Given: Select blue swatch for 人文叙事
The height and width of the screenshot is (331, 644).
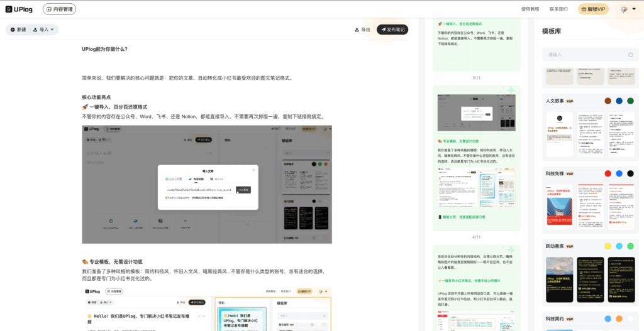Looking at the screenshot, I should point(619,101).
